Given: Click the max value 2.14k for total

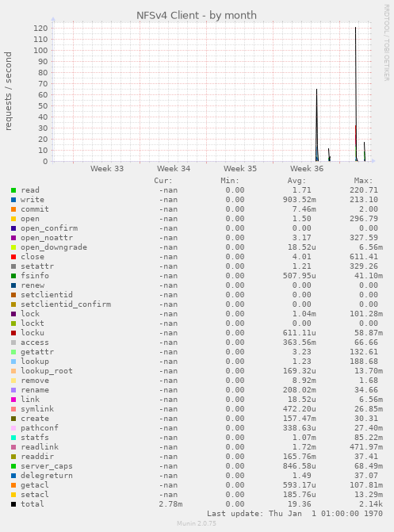Looking at the screenshot, I should click(x=371, y=504).
